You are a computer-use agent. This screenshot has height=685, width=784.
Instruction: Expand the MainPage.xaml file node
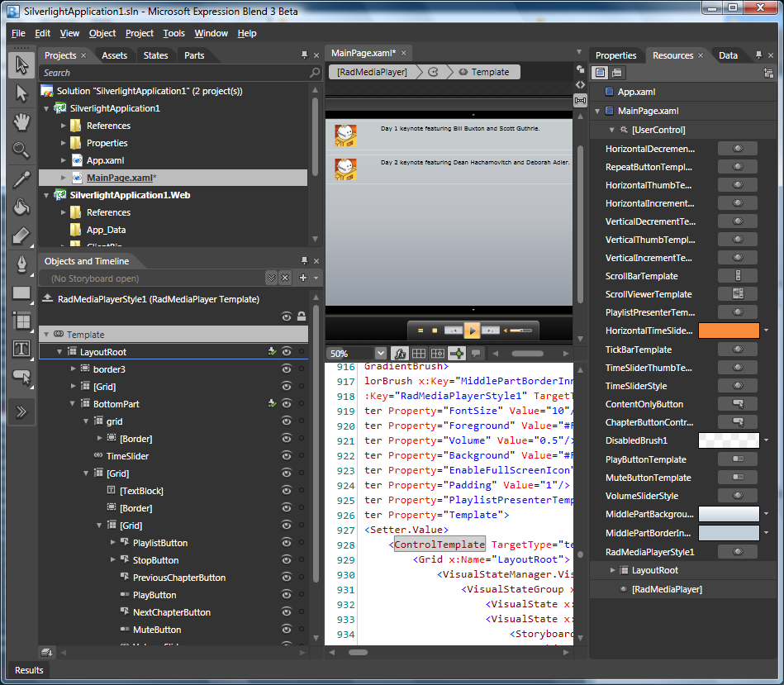[64, 178]
